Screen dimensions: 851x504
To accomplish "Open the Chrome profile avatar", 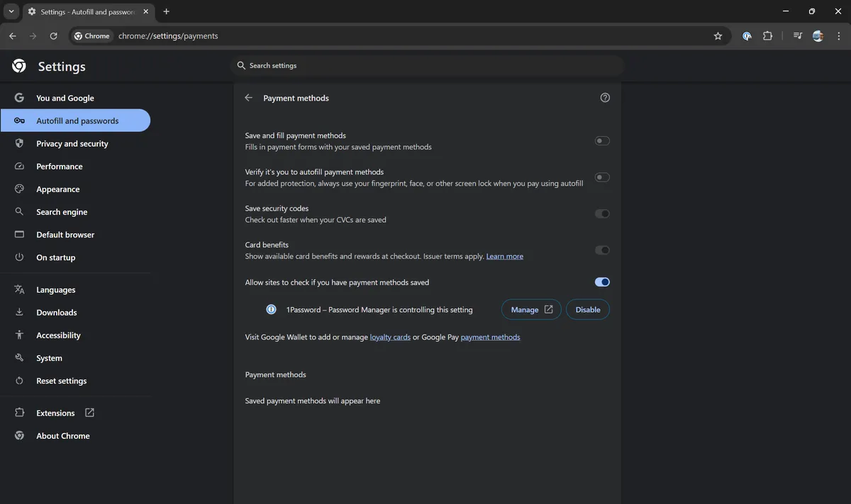I will [x=818, y=36].
